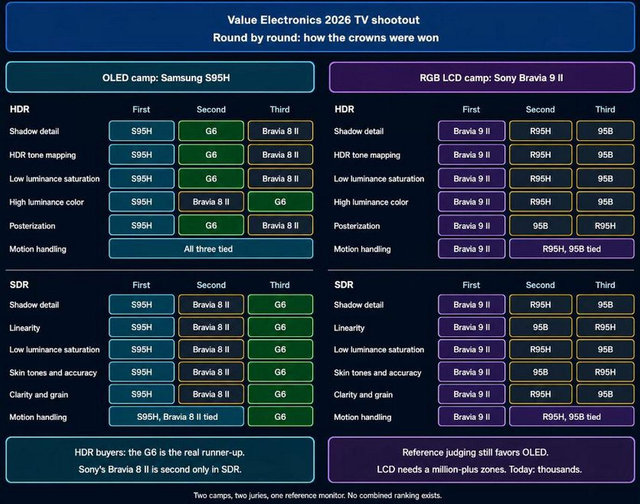Image resolution: width=640 pixels, height=504 pixels.
Task: Click the 'All three tied' cell
Action: point(211,249)
